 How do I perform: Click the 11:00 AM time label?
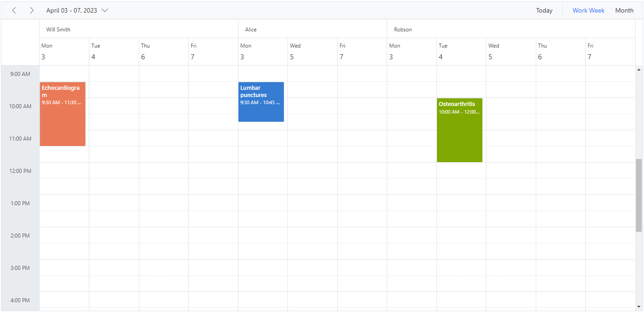(20, 139)
